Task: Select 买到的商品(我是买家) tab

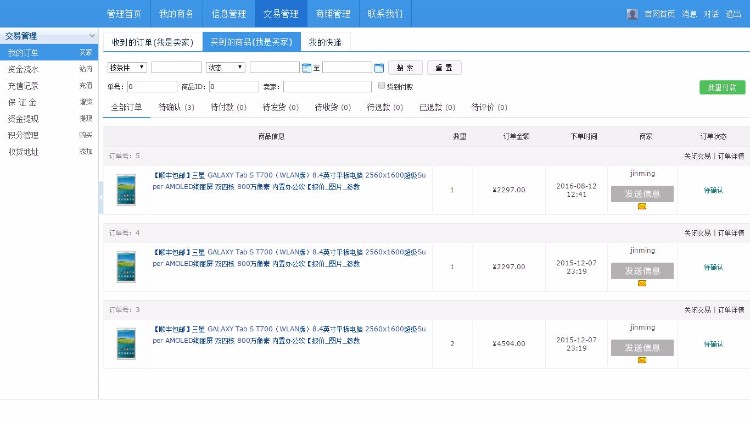Action: 252,42
